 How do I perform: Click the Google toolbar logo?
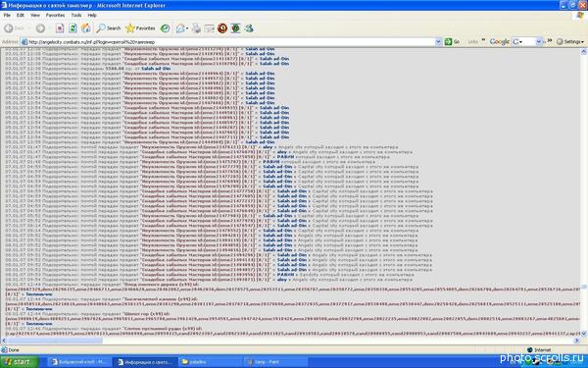(x=500, y=41)
